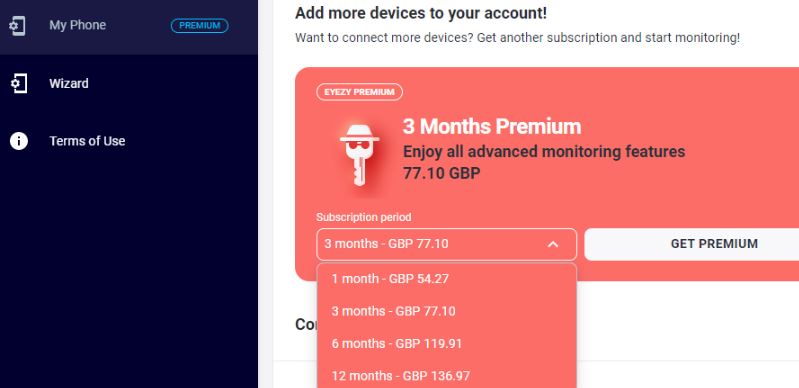This screenshot has height=388, width=799.
Task: Select 1 month - GBP 54.27 option
Action: coord(446,279)
